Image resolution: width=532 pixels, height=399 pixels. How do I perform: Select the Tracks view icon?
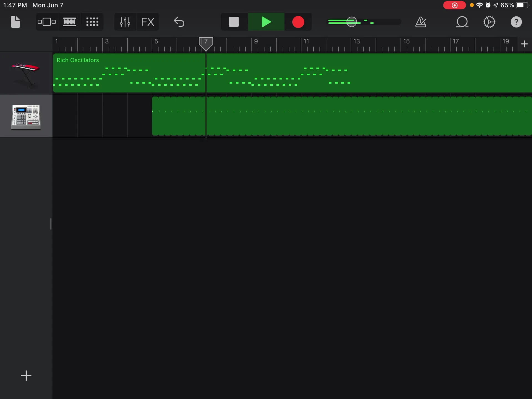47,22
